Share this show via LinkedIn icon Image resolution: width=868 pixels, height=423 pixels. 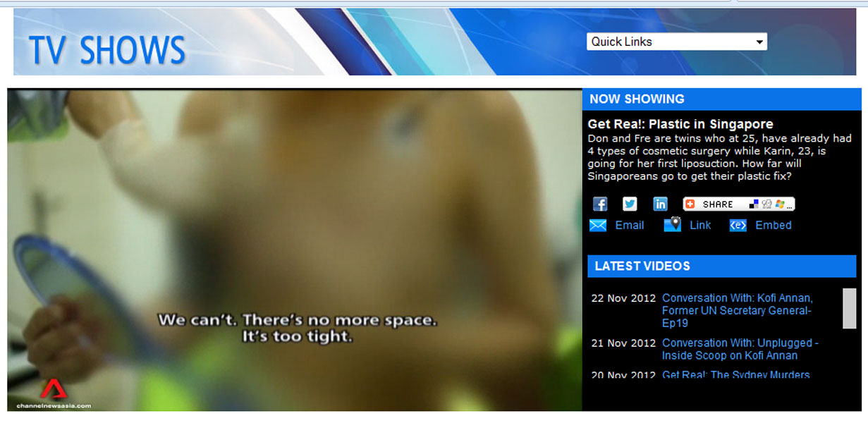coord(660,204)
